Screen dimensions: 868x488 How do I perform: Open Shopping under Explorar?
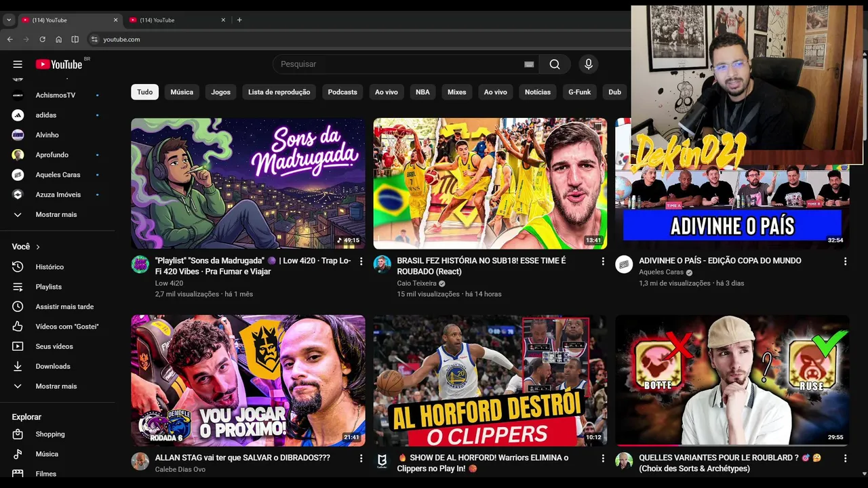click(x=50, y=434)
